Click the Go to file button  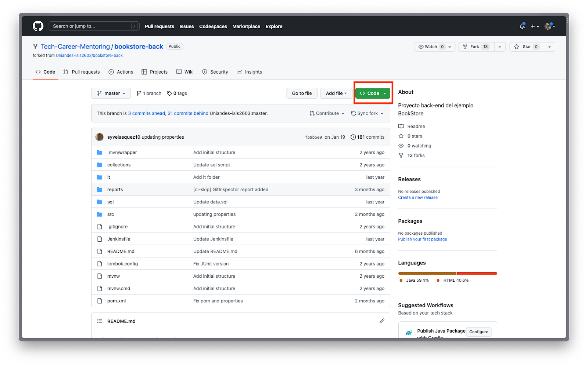[x=302, y=93]
